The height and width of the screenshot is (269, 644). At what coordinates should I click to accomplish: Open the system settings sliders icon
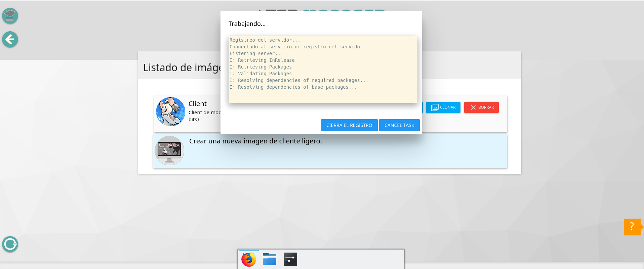(x=290, y=259)
